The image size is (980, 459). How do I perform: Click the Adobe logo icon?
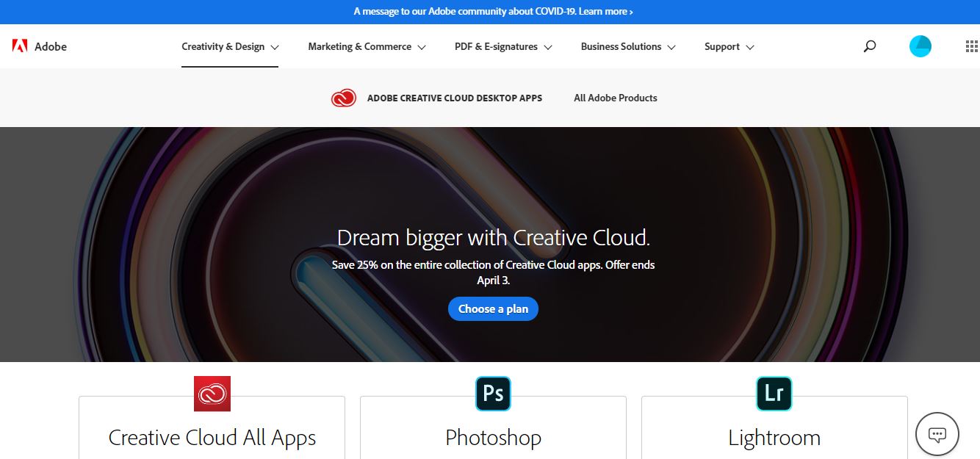(20, 46)
